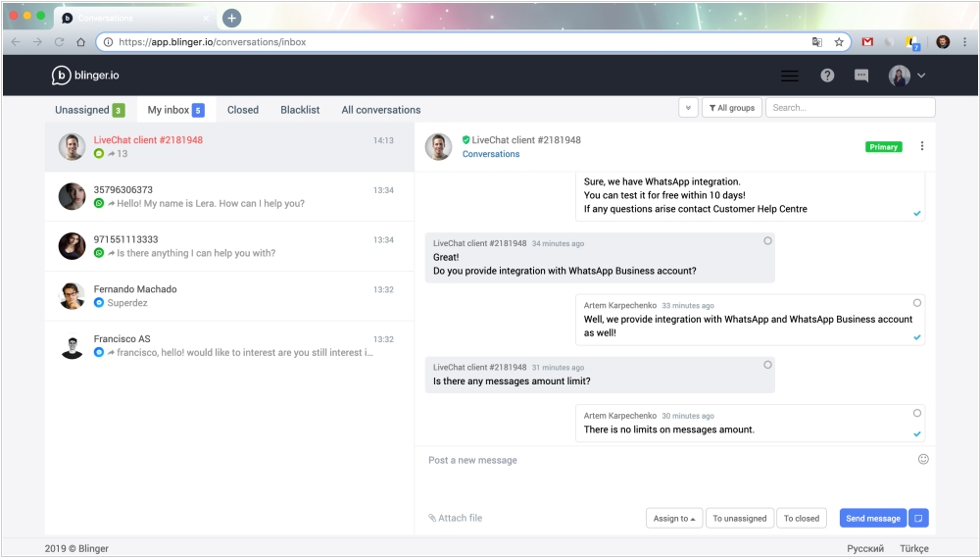Image resolution: width=980 pixels, height=557 pixels.
Task: Click the help question mark icon
Action: click(827, 76)
